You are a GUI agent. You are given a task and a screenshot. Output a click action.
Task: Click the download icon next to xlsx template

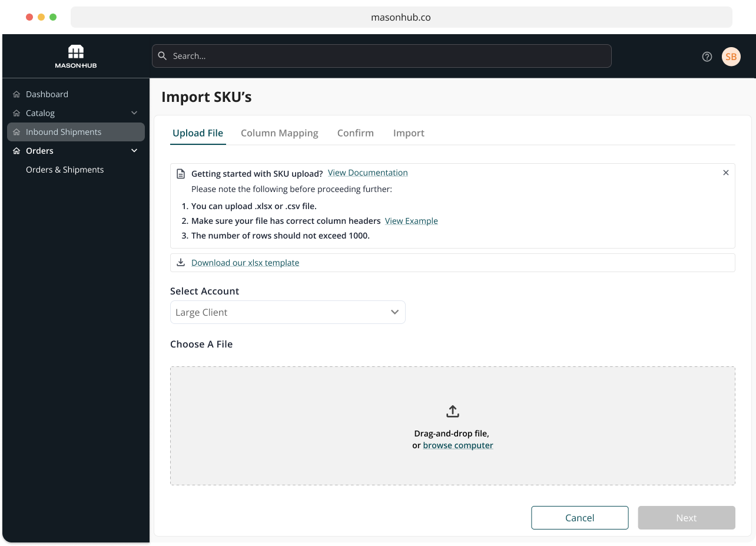181,262
